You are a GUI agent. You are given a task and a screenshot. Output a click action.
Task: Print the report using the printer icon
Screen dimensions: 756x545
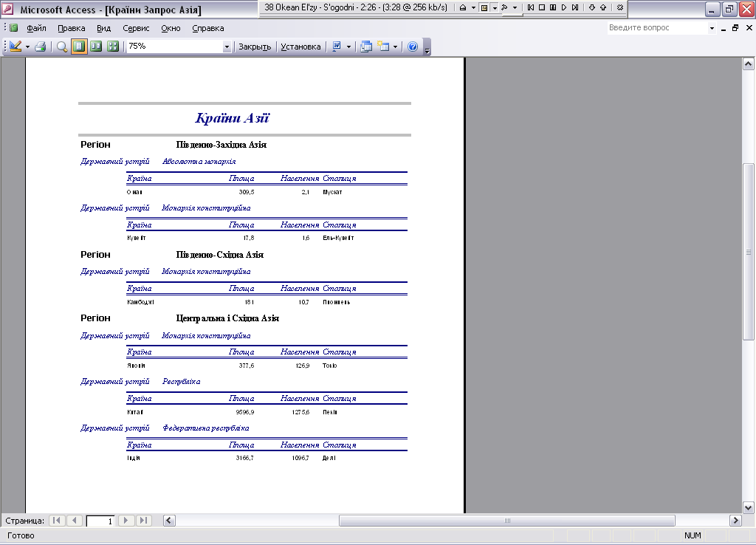41,47
